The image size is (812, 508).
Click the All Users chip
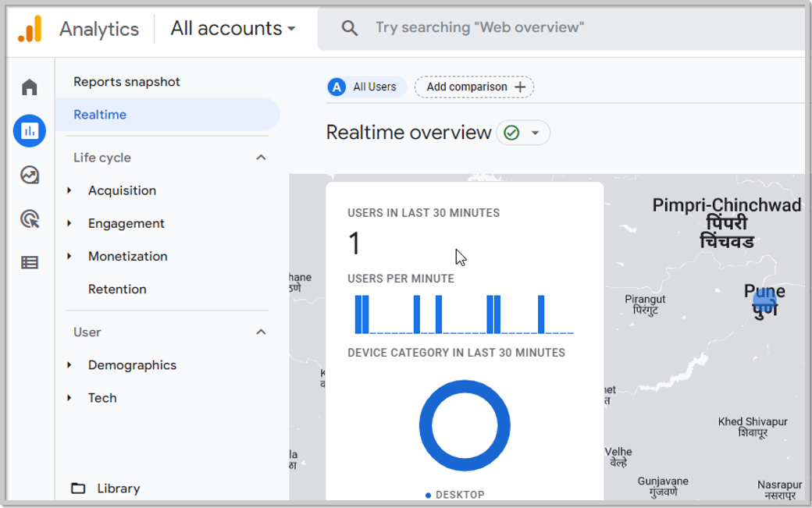click(x=366, y=87)
